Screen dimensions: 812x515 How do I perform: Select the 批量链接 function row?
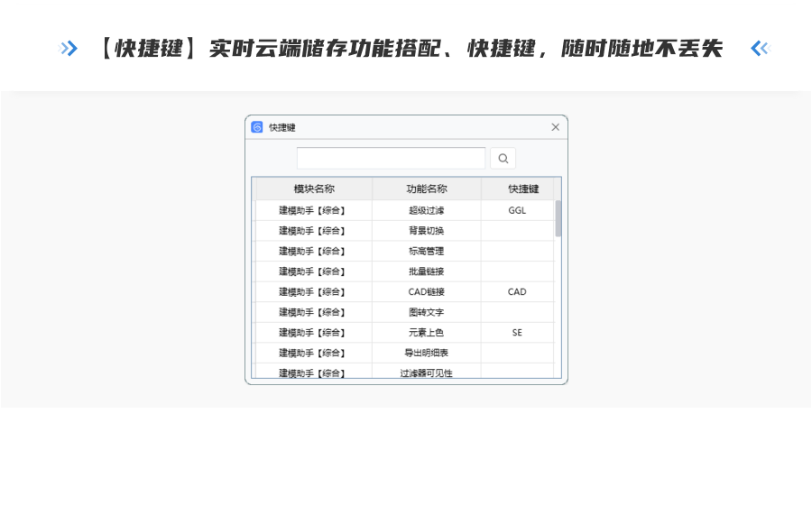click(426, 271)
